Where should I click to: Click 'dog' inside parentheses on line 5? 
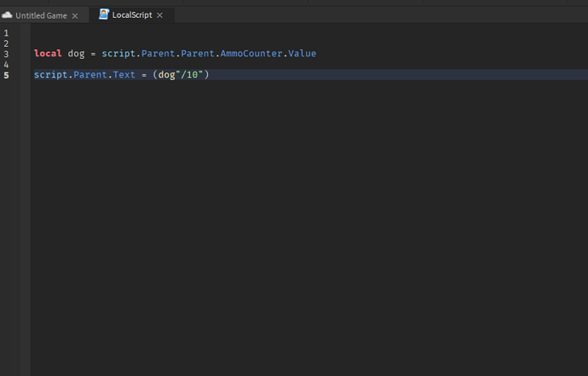pyautogui.click(x=166, y=75)
